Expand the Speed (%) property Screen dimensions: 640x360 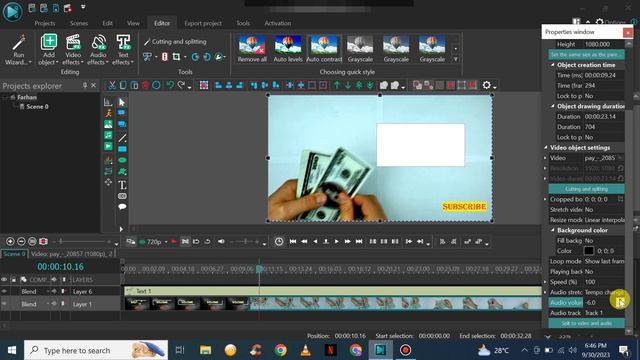545,282
